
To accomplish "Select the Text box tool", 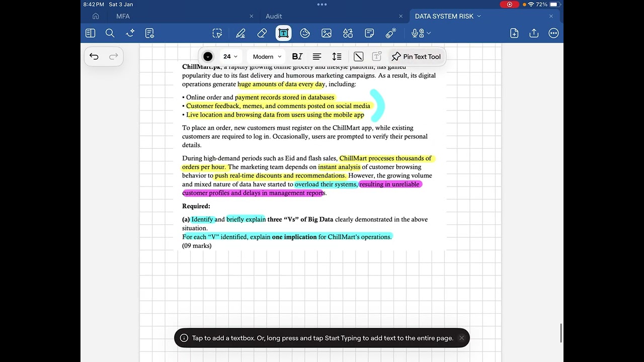I will (x=283, y=33).
